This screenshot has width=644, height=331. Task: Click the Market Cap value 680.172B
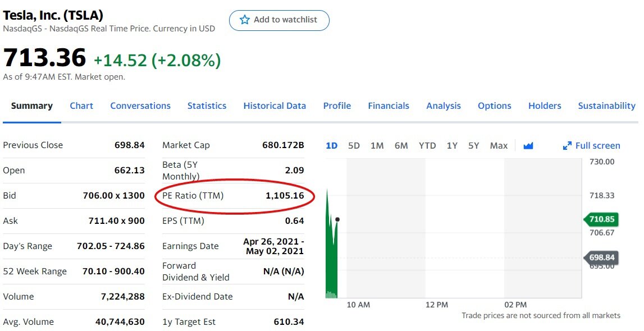pos(283,145)
